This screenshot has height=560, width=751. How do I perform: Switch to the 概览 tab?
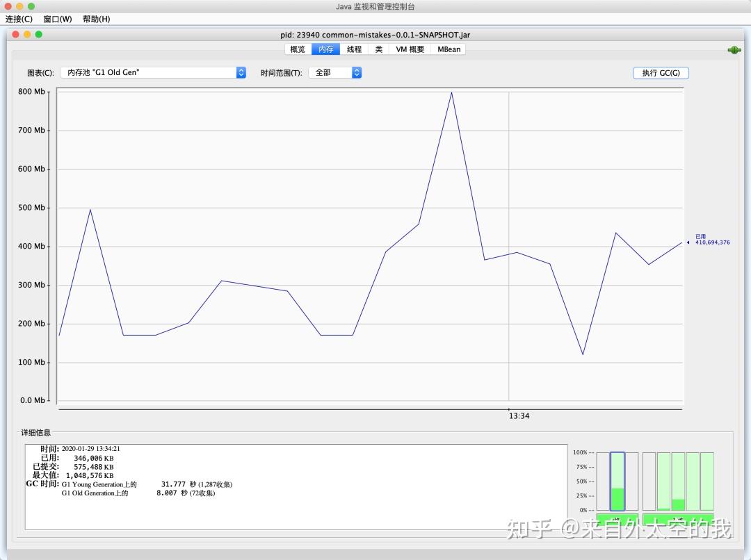click(298, 49)
